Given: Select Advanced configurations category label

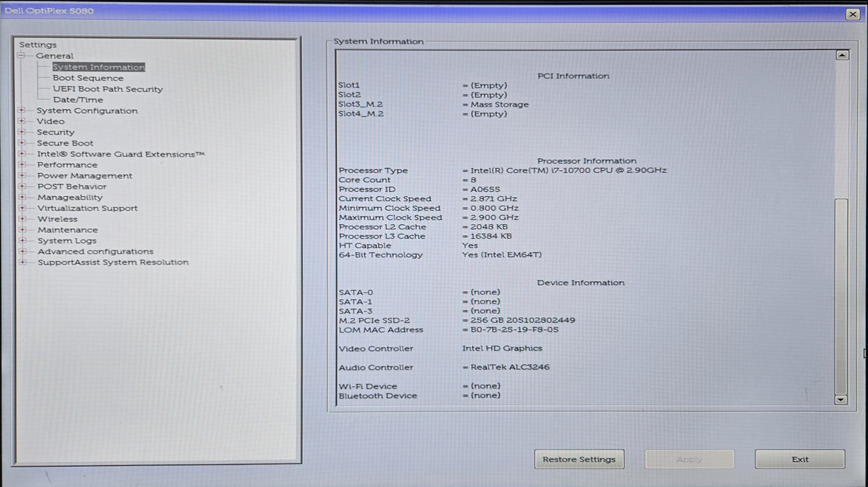Looking at the screenshot, I should (95, 252).
